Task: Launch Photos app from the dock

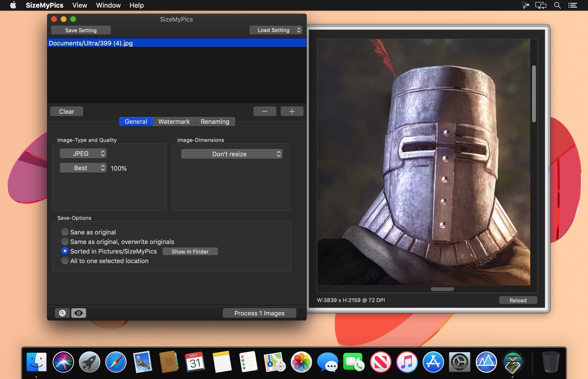Action: (301, 362)
